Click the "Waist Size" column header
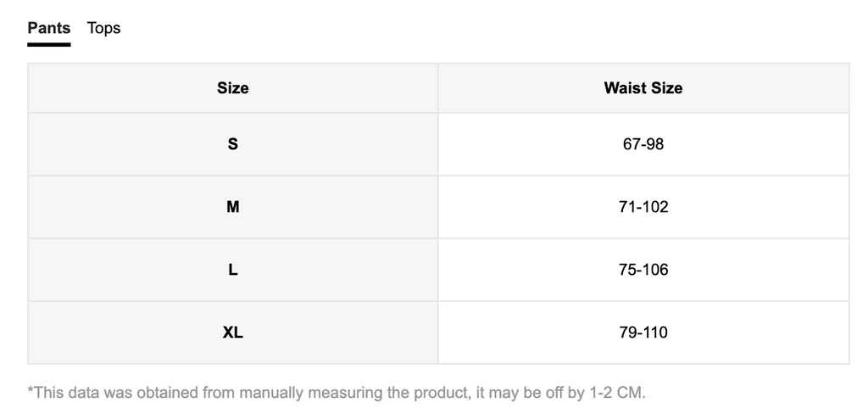This screenshot has height=414, width=868. (x=643, y=88)
